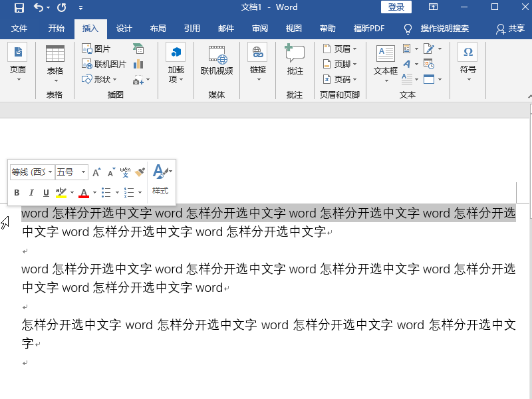Switch to the 设计 Design tab
This screenshot has width=532, height=399.
pyautogui.click(x=124, y=29)
